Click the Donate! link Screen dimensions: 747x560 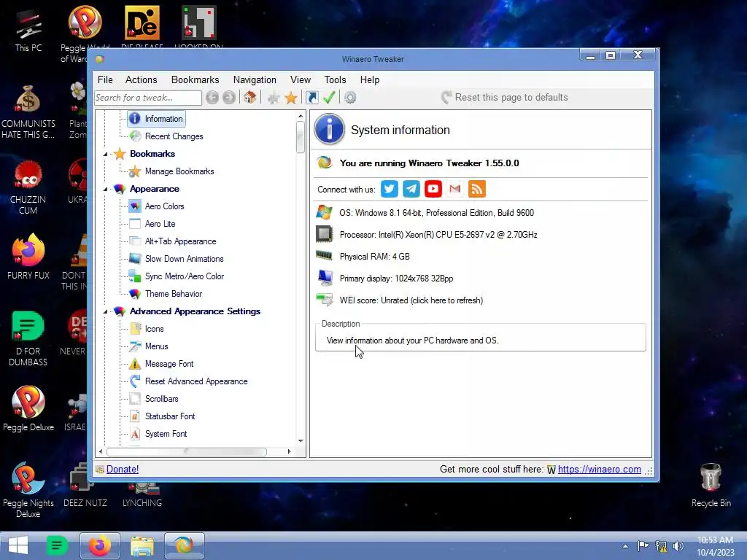click(x=123, y=469)
